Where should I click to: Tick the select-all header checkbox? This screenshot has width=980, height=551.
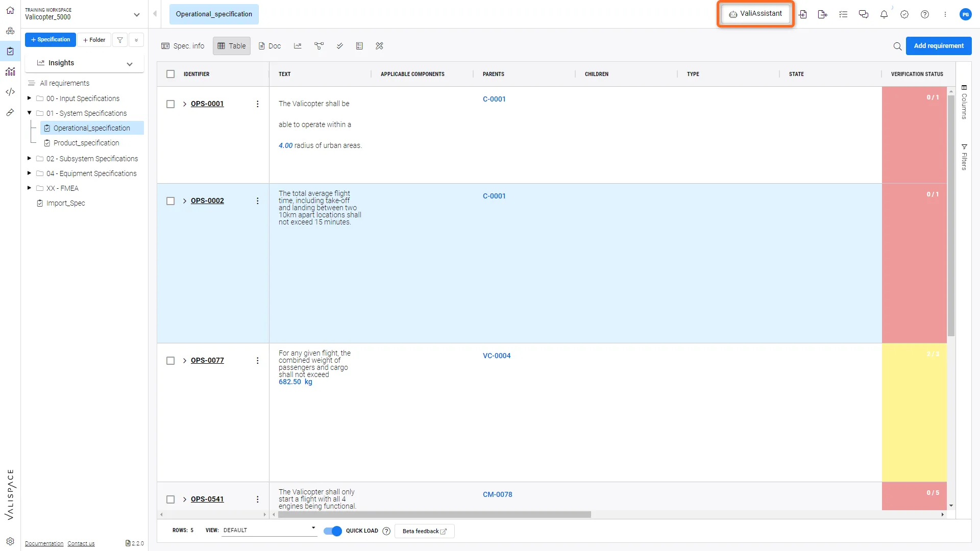pos(170,74)
